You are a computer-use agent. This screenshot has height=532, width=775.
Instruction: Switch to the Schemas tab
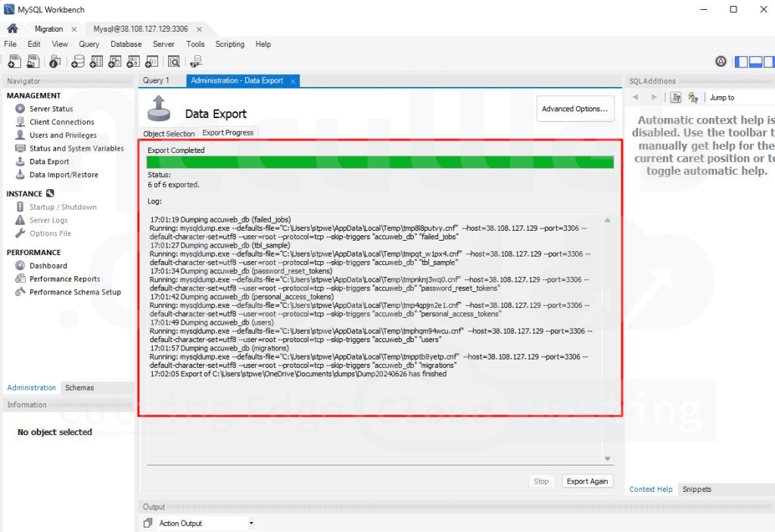(79, 387)
